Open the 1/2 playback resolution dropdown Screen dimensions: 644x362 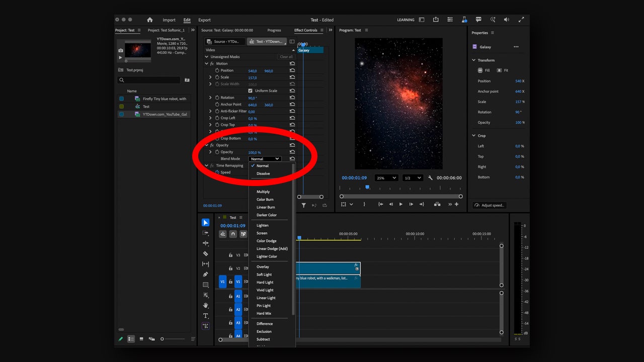[x=413, y=178]
